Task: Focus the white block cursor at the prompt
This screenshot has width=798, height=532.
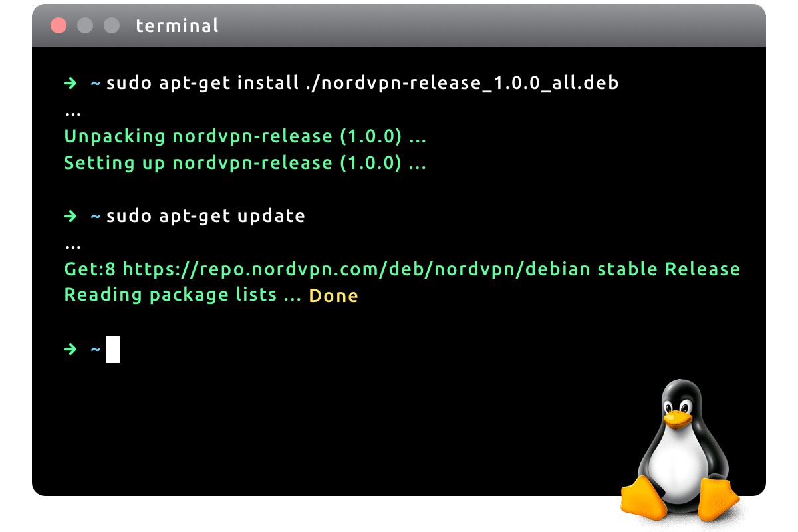Action: click(113, 350)
